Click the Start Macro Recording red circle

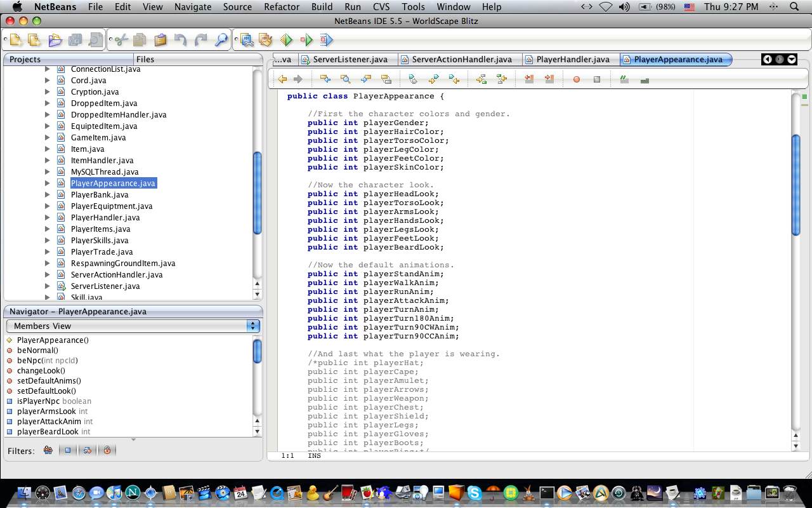tap(577, 79)
